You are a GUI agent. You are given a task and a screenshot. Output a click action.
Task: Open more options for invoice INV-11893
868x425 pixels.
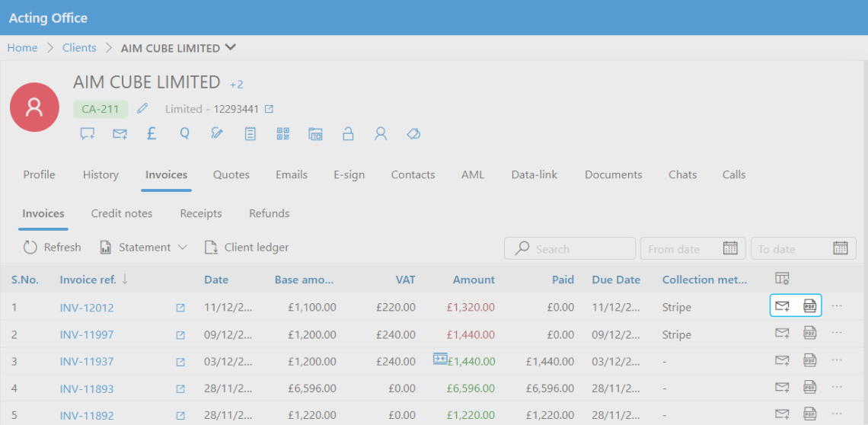(x=837, y=387)
